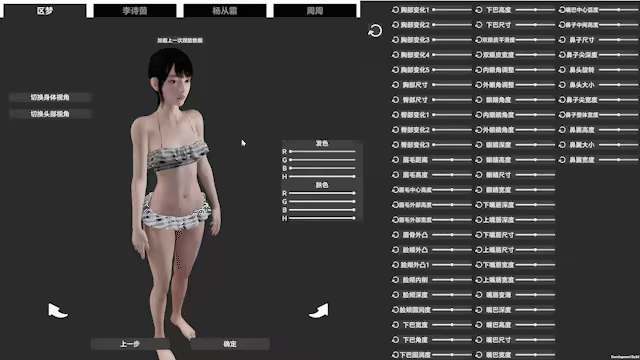Reset 鼻头大小 via its reset icon

click(x=562, y=85)
